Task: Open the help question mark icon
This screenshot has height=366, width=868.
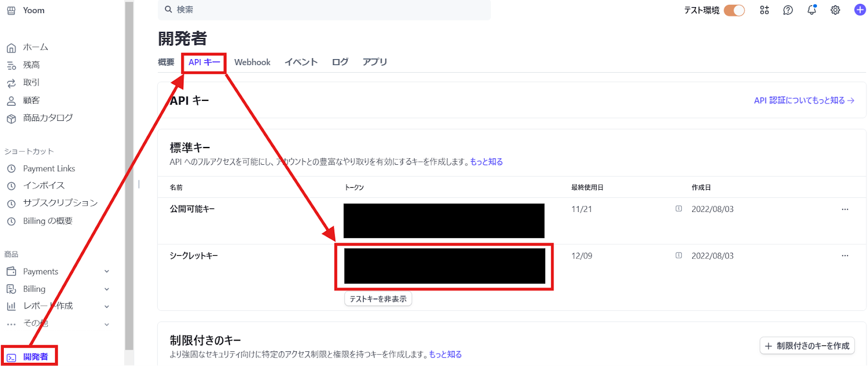Action: coord(788,10)
